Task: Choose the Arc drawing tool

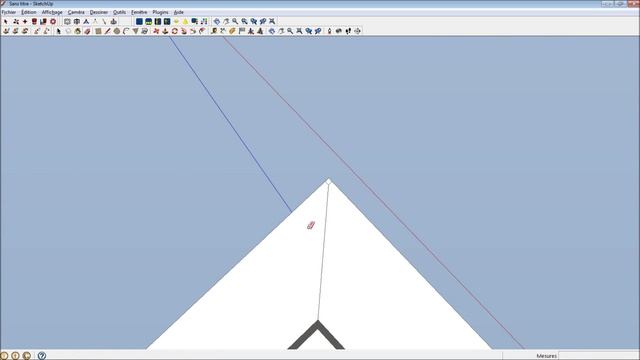Action: click(126, 31)
